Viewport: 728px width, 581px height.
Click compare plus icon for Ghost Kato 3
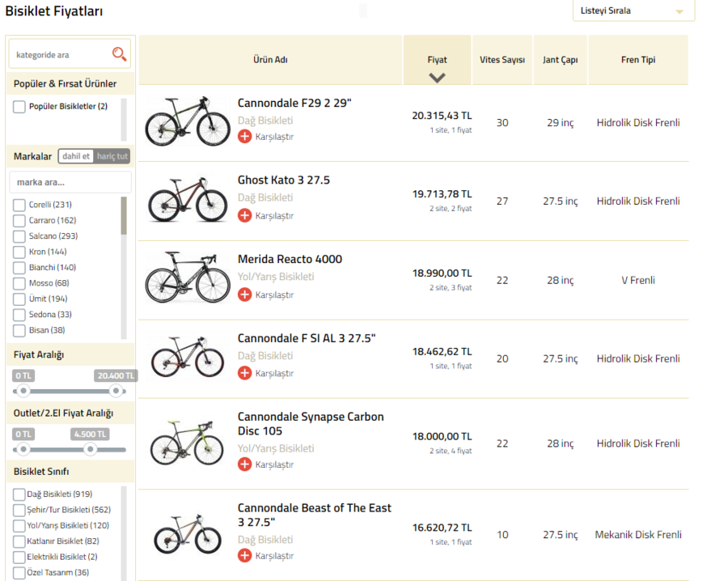244,215
